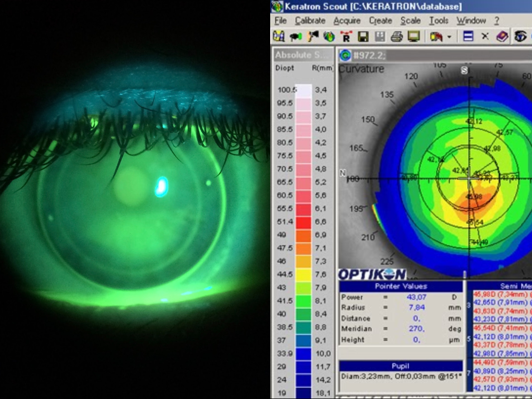Click the red R toolbar icon
The image size is (532, 399).
click(346, 37)
